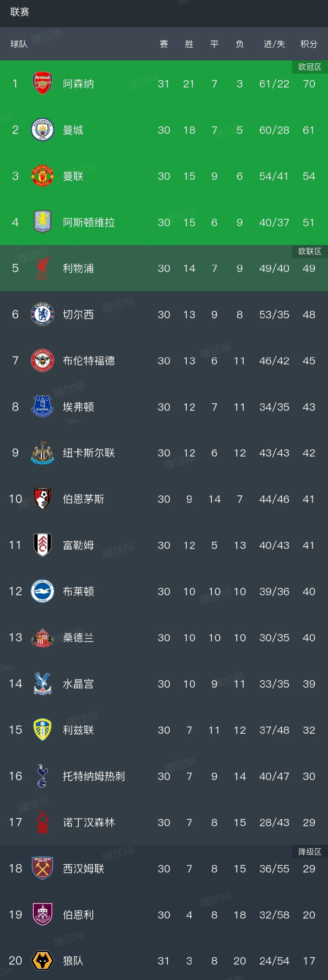This screenshot has width=328, height=980.
Task: Open team name 富勒姆
Action: pos(78,545)
